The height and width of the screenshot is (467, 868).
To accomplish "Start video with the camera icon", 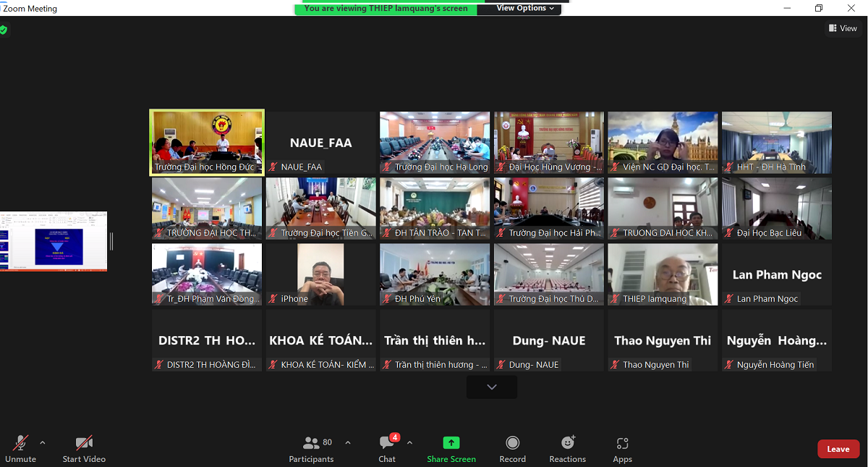I will (x=84, y=442).
